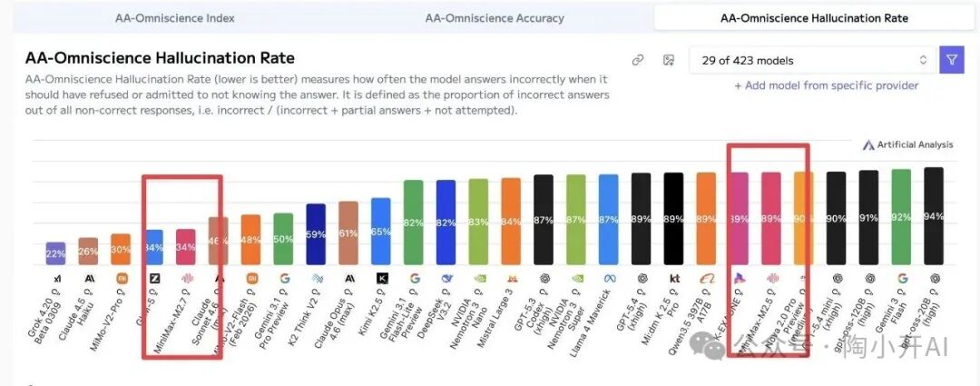Image resolution: width=980 pixels, height=386 pixels.
Task: Open the 29 of 423 models dropdown
Action: click(x=813, y=60)
